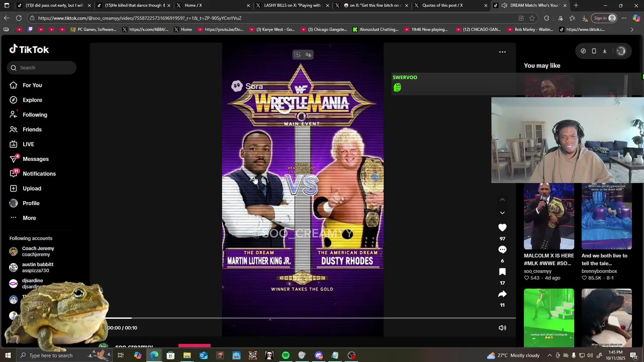The image size is (644, 362).
Task: Open the 'PC Games, Software...' bookmark
Action: 94,30
